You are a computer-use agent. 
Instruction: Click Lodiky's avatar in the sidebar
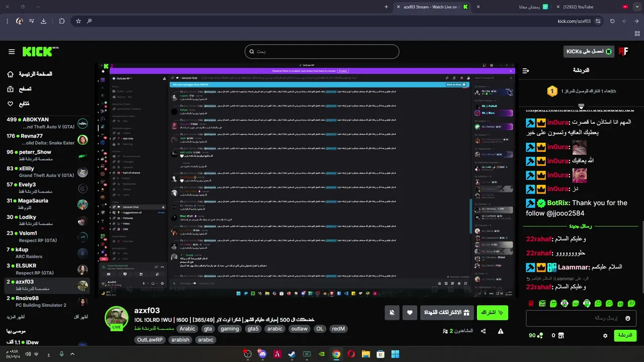[83, 221]
